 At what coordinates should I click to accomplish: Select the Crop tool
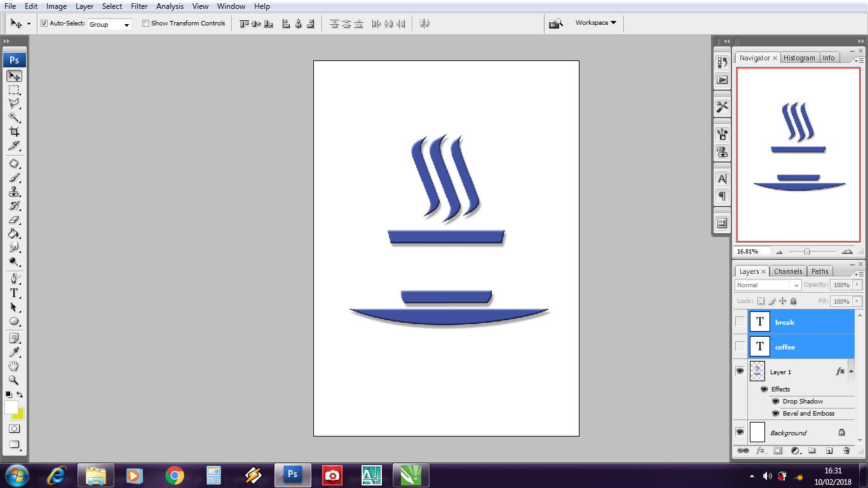click(x=14, y=132)
